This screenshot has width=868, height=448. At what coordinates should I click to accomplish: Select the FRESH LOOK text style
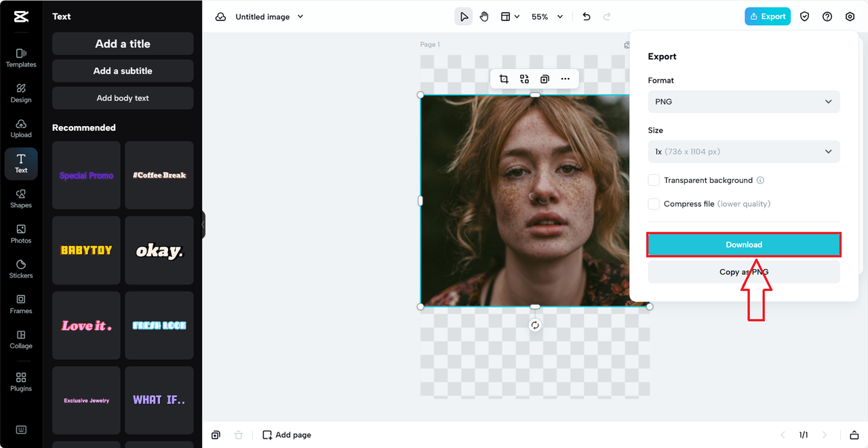[x=159, y=325]
